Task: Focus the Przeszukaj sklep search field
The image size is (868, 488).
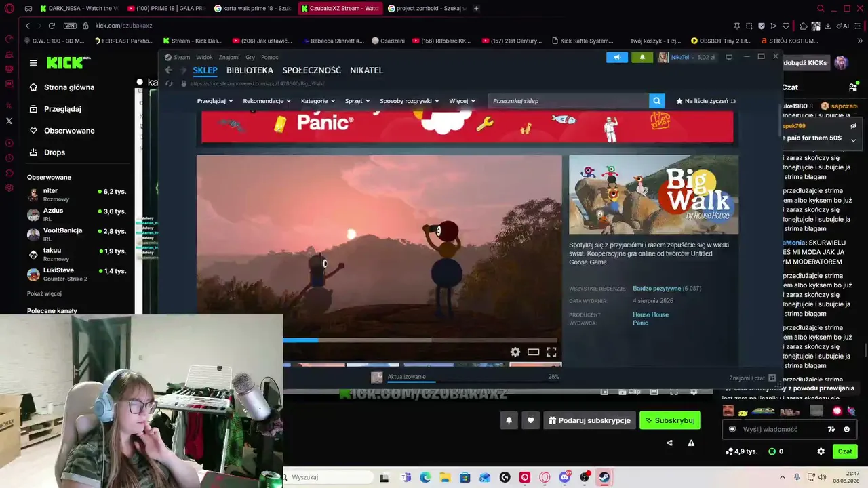Action: tap(568, 101)
